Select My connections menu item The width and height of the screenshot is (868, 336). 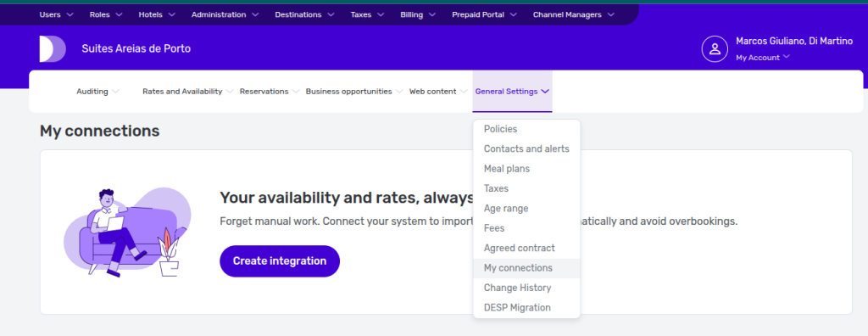tap(526, 268)
